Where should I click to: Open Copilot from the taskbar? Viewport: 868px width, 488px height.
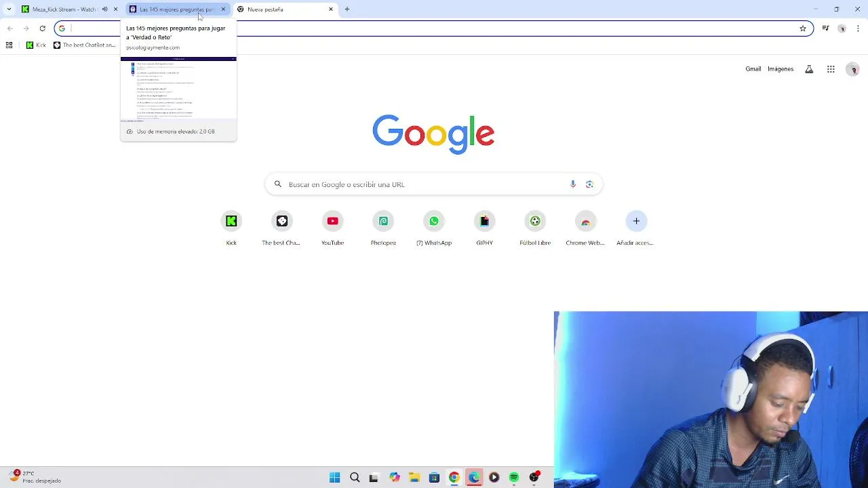pyautogui.click(x=394, y=478)
